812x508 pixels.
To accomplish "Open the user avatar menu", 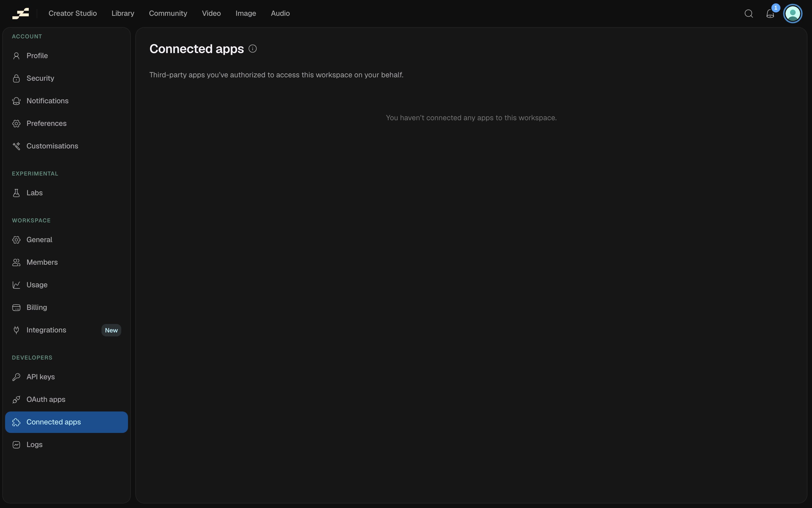I will point(793,14).
